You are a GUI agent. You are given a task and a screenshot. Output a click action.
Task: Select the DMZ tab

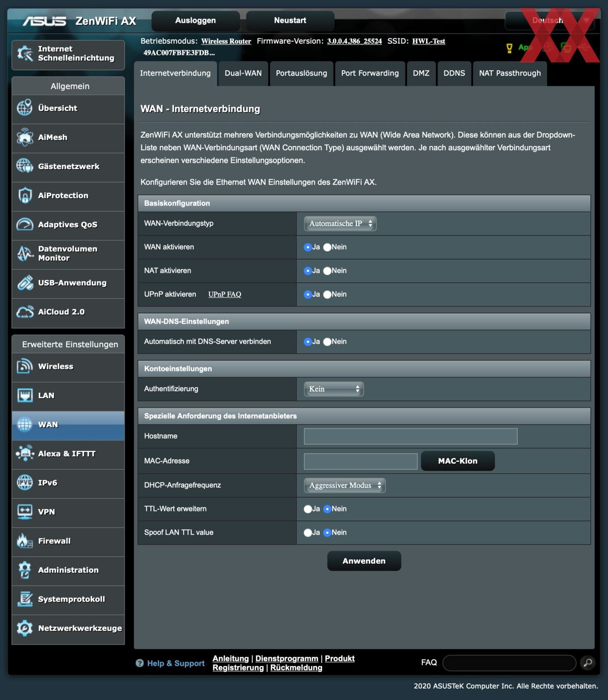[x=421, y=73]
